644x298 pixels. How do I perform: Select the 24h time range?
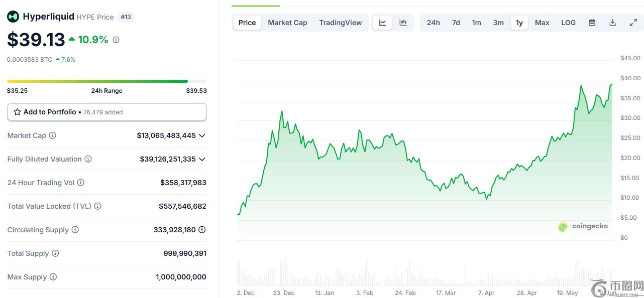point(433,23)
